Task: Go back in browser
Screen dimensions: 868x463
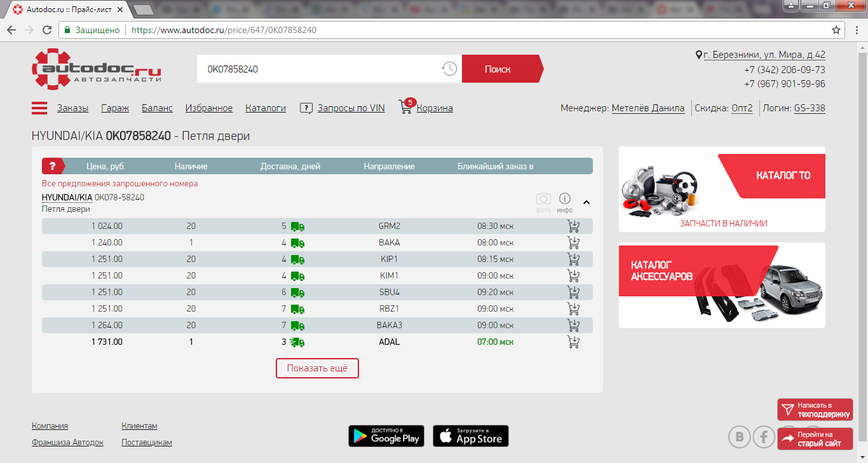Action: click(x=11, y=30)
